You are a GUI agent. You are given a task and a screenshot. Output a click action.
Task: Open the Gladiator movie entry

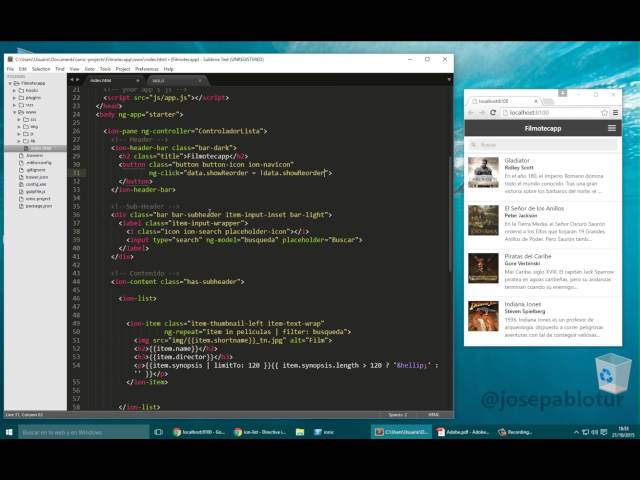point(543,176)
